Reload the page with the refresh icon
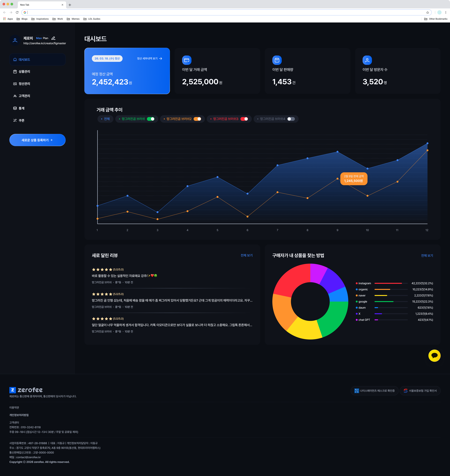The width and height of the screenshot is (450, 476). coord(17,12)
